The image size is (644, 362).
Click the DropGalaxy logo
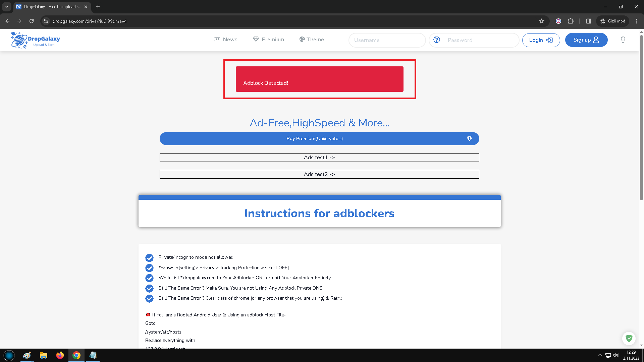coord(35,40)
